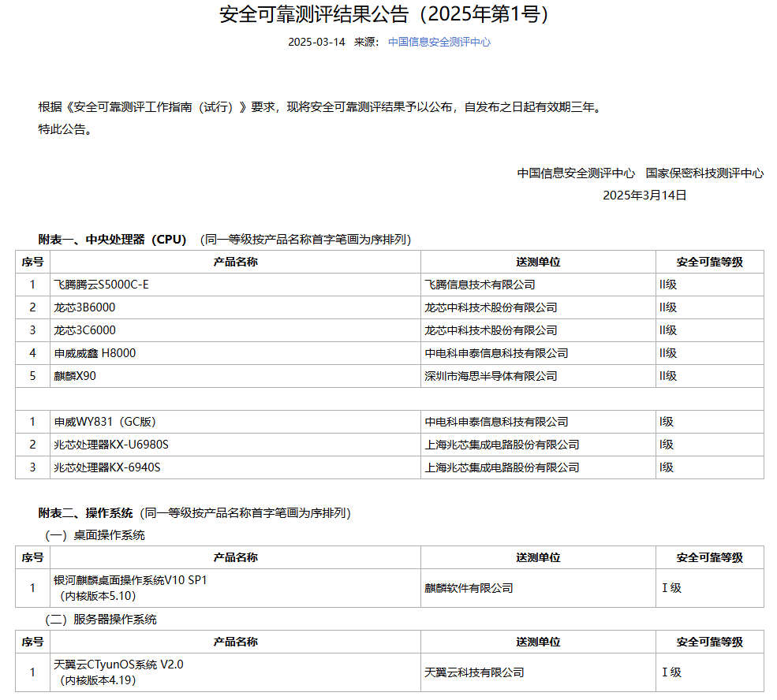Click the 附表二、操作系统 heading

click(x=86, y=512)
